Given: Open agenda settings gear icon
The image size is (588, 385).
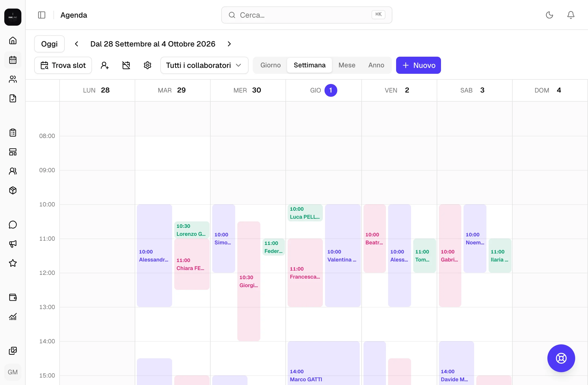Looking at the screenshot, I should (148, 65).
